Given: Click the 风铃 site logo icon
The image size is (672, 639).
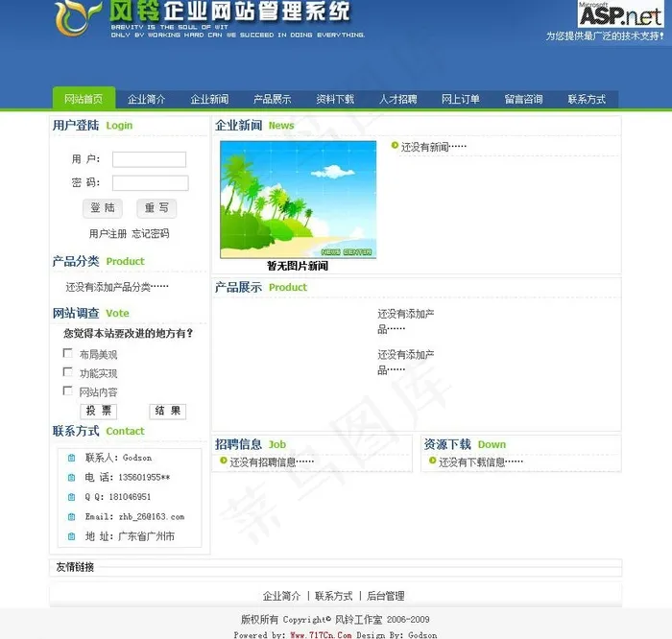Looking at the screenshot, I should (76, 17).
